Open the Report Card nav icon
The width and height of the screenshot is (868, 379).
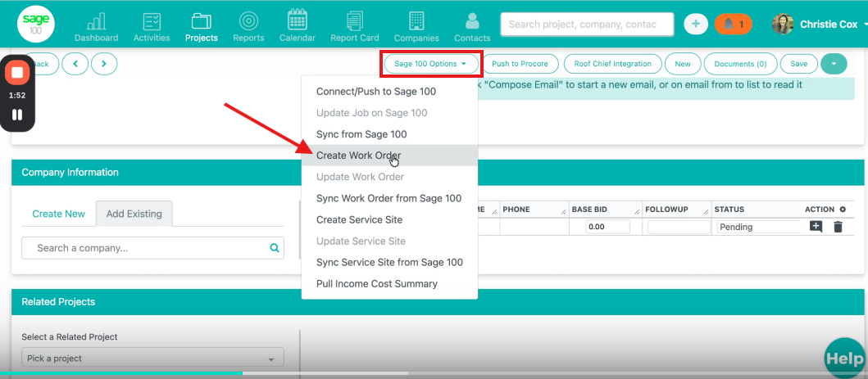(355, 28)
